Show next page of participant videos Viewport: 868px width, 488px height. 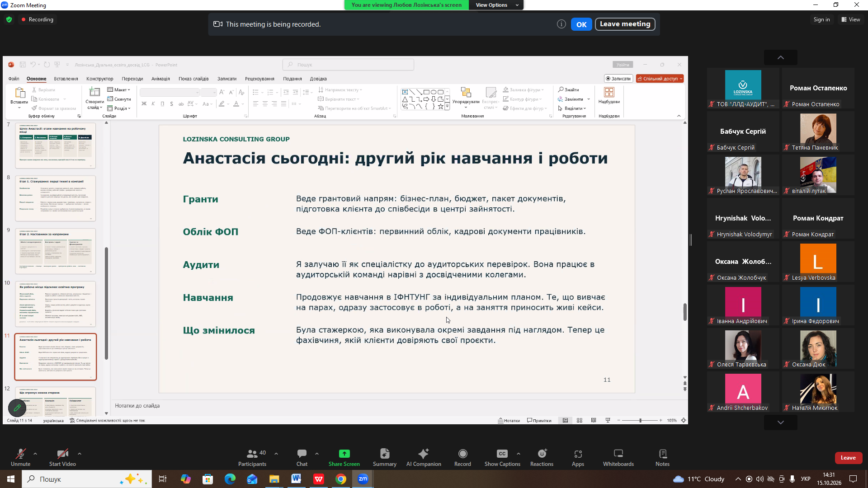pos(780,422)
